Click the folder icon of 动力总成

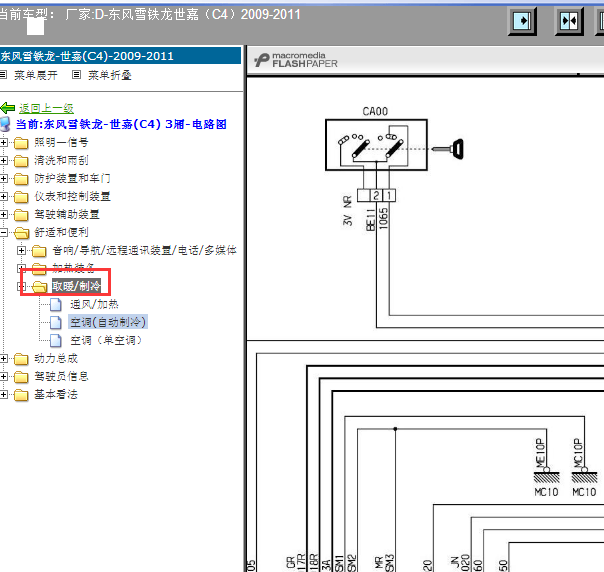[x=21, y=359]
